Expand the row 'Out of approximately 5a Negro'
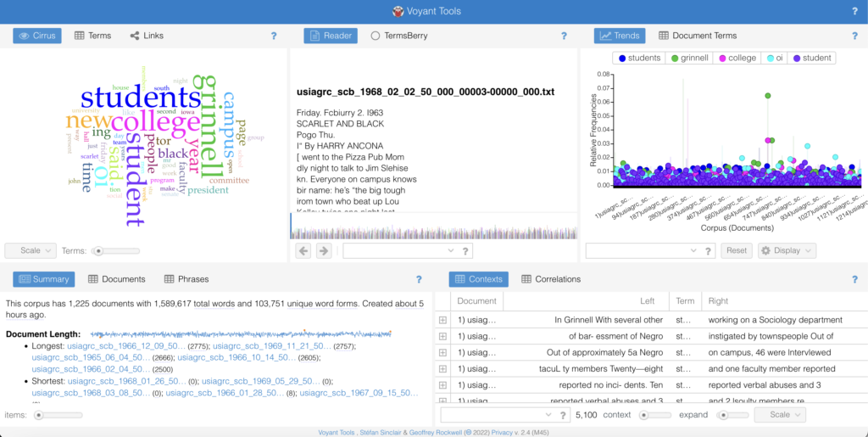Viewport: 868px width, 437px height. tap(442, 352)
